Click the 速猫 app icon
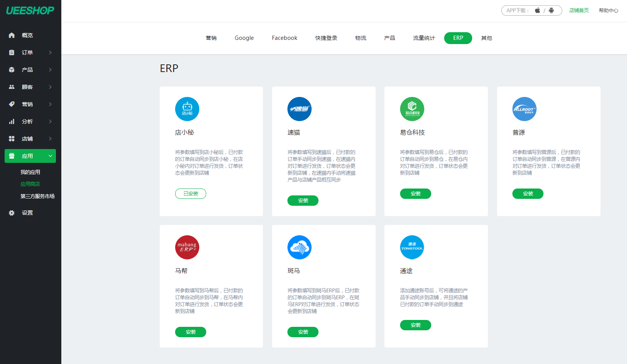 299,109
